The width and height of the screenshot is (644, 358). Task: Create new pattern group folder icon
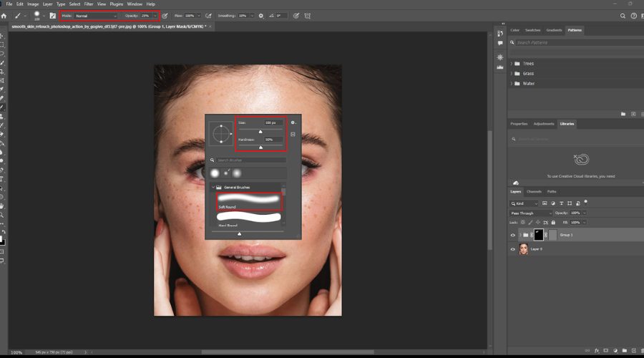[623, 114]
